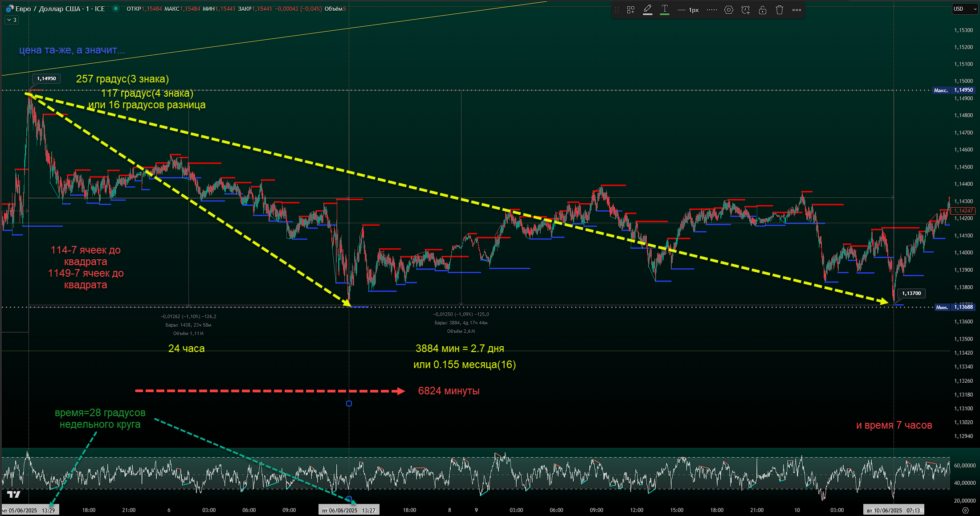
Task: Click blue anchor handle below red arrow
Action: coord(349,403)
